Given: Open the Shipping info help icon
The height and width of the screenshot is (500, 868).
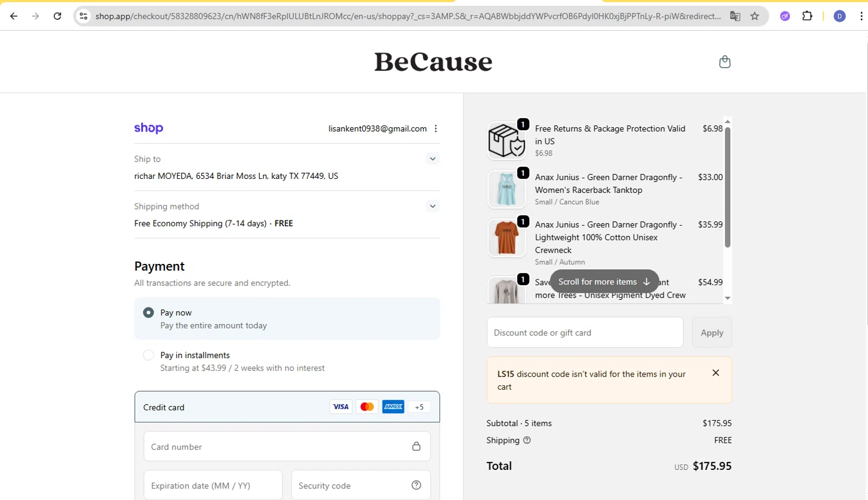Looking at the screenshot, I should (x=527, y=440).
